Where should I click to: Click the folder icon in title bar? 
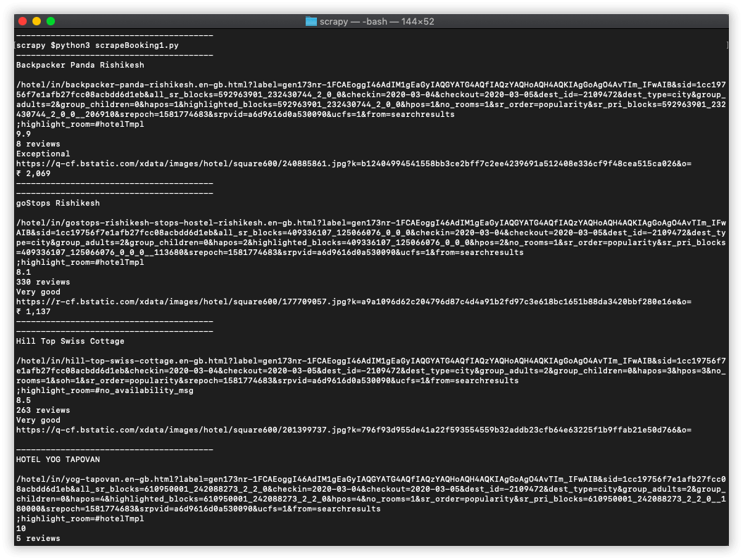(x=311, y=21)
